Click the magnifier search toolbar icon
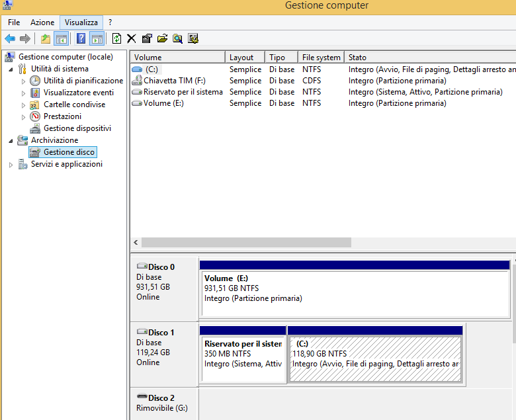Image resolution: width=516 pixels, height=420 pixels. [178, 38]
